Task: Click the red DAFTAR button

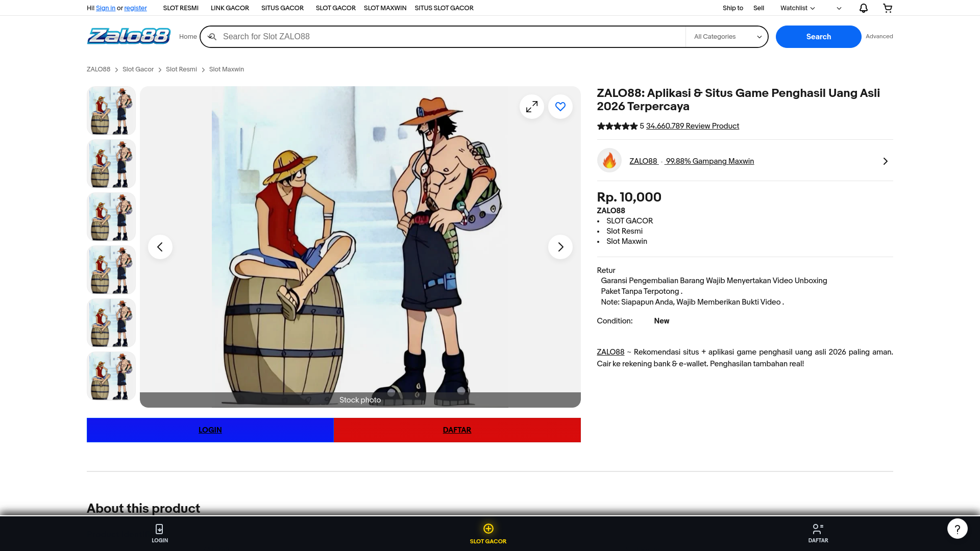Action: point(457,430)
